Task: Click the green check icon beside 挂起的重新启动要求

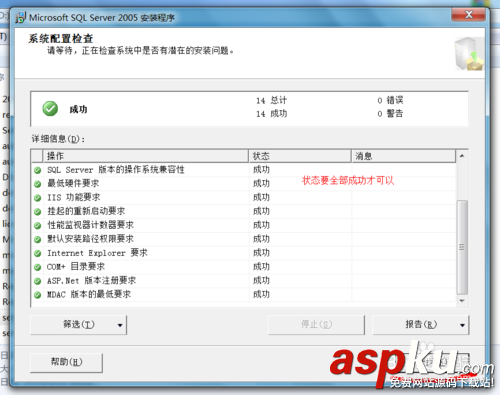Action: [x=37, y=212]
